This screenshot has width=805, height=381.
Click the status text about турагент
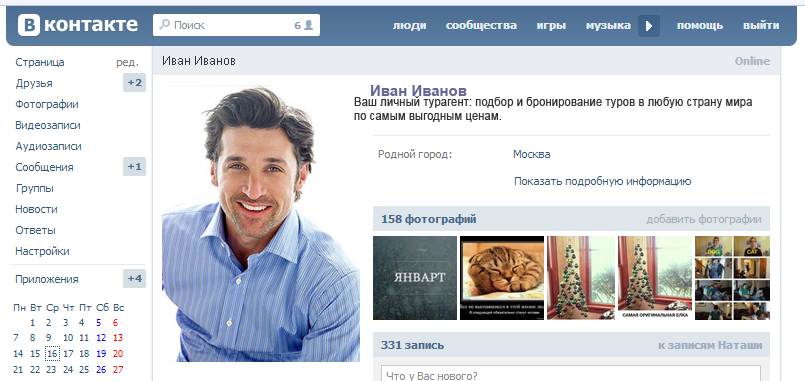[x=553, y=109]
